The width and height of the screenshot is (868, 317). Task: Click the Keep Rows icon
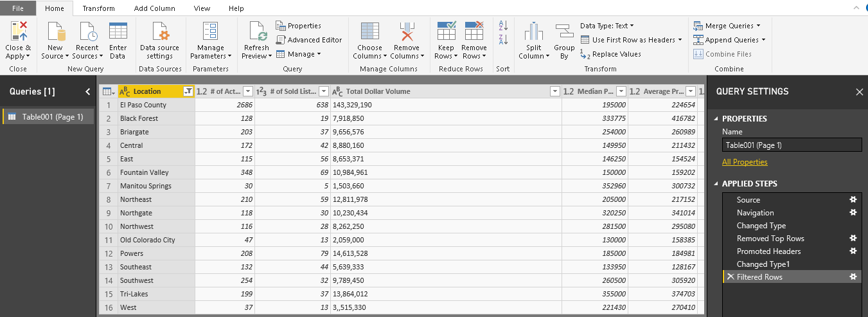(x=446, y=31)
